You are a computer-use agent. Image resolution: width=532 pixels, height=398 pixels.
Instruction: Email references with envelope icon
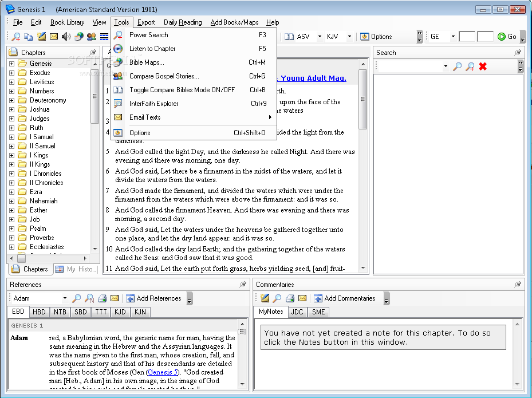[115, 298]
